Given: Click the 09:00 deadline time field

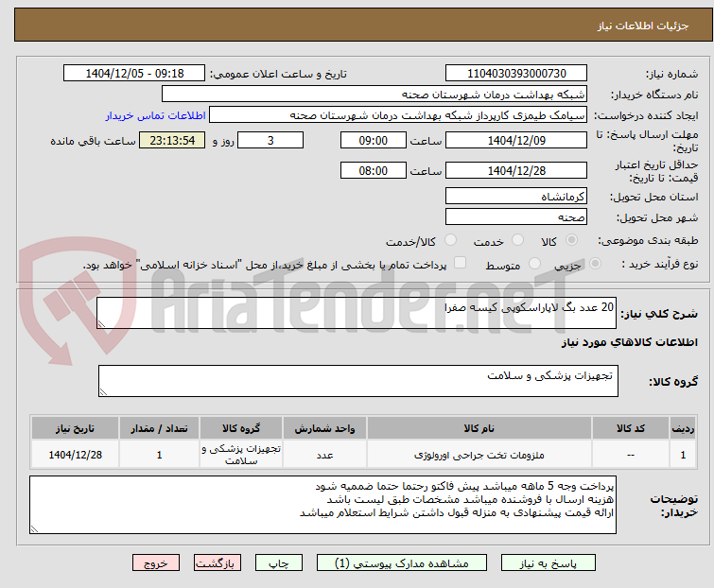Looking at the screenshot, I should point(374,140).
